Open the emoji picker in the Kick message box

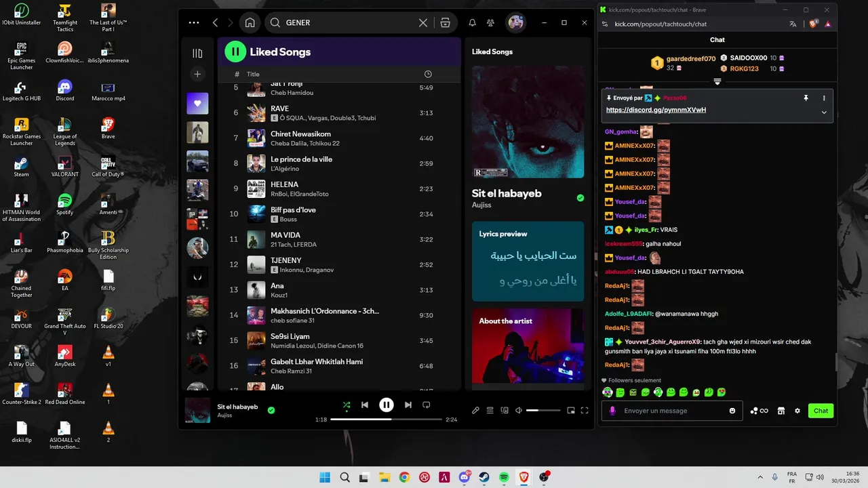pos(732,411)
